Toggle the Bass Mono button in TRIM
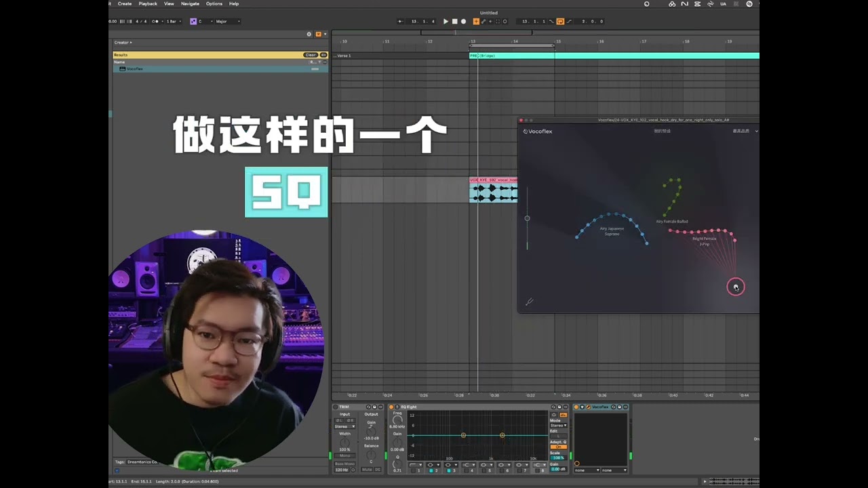 (344, 464)
